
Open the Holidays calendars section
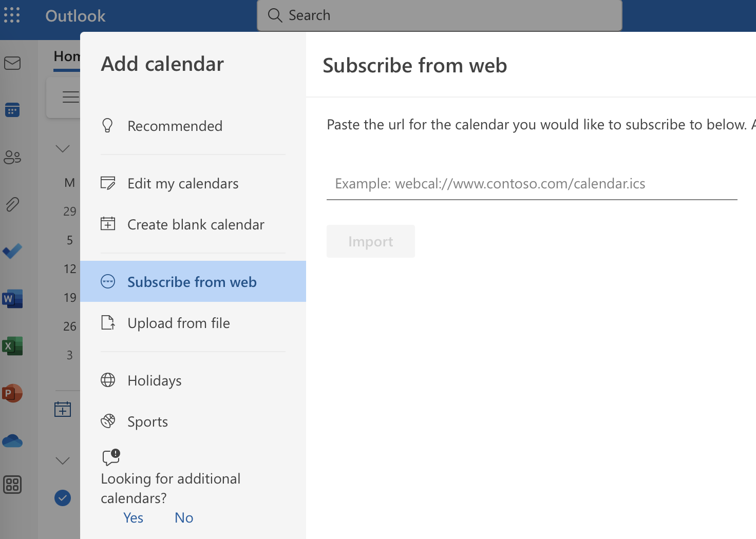(x=193, y=380)
